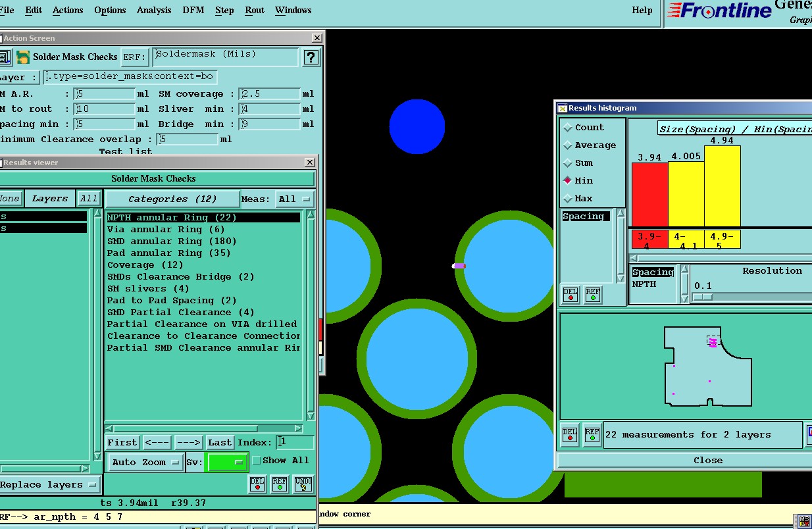Click REF icon beside '22 measurements' text

[x=592, y=435]
